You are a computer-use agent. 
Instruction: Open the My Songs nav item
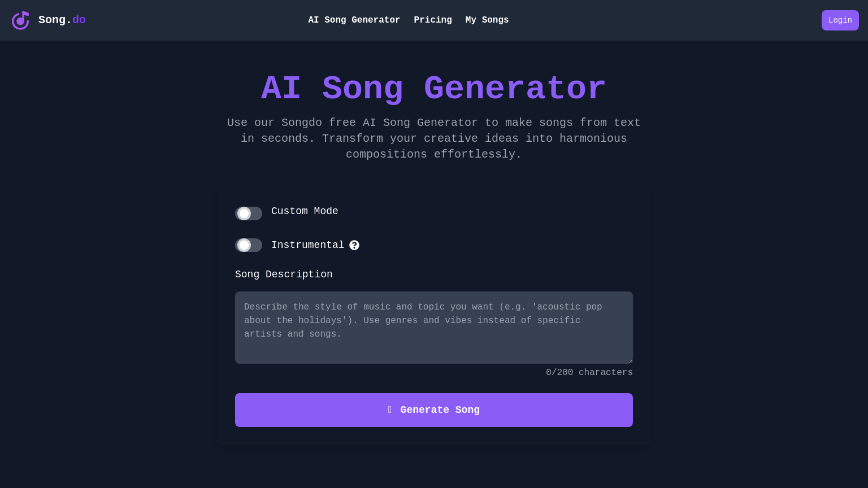click(487, 20)
